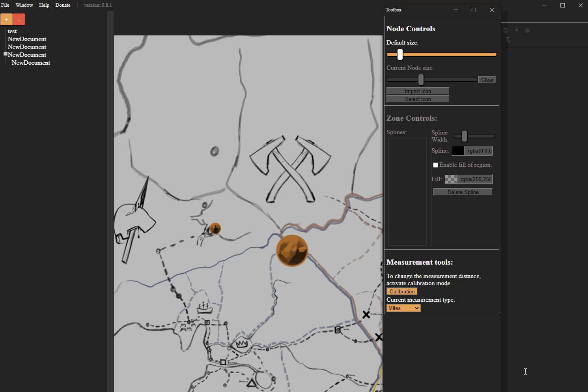Image resolution: width=588 pixels, height=392 pixels.
Task: Click the orange plus add-document button
Action: point(6,19)
